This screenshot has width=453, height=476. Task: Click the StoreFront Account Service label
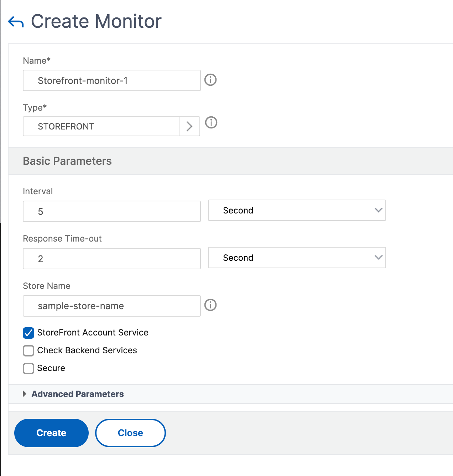tap(93, 333)
